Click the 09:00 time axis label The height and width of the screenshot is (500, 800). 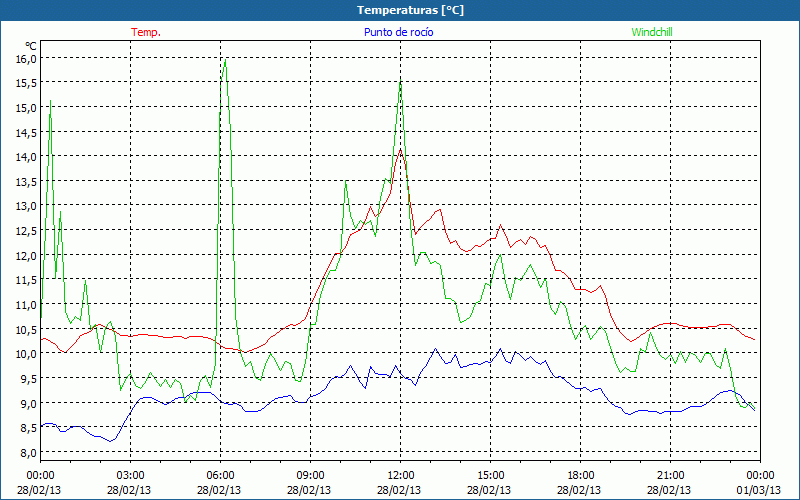[x=309, y=475]
